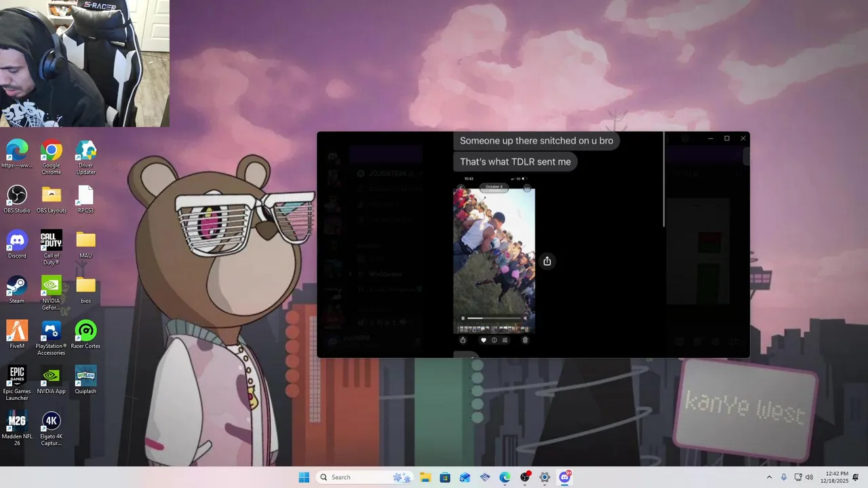The width and height of the screenshot is (868, 488).
Task: Click the taskbar Search box
Action: [x=365, y=477]
